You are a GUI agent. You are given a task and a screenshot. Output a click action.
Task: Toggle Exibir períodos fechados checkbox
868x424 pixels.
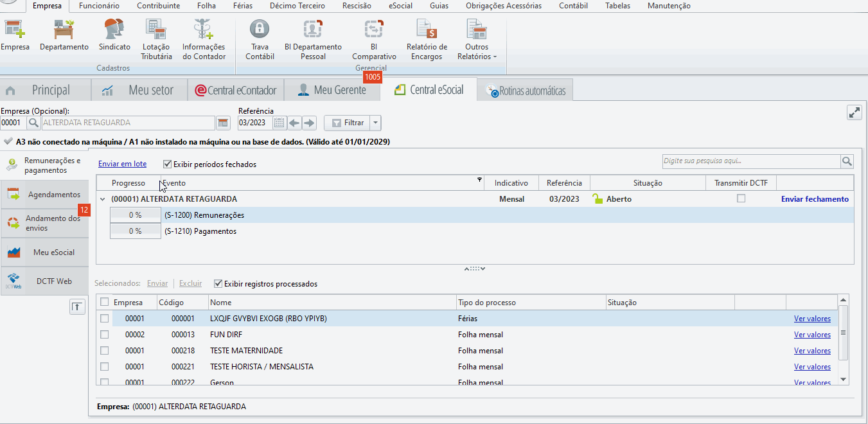pos(167,164)
